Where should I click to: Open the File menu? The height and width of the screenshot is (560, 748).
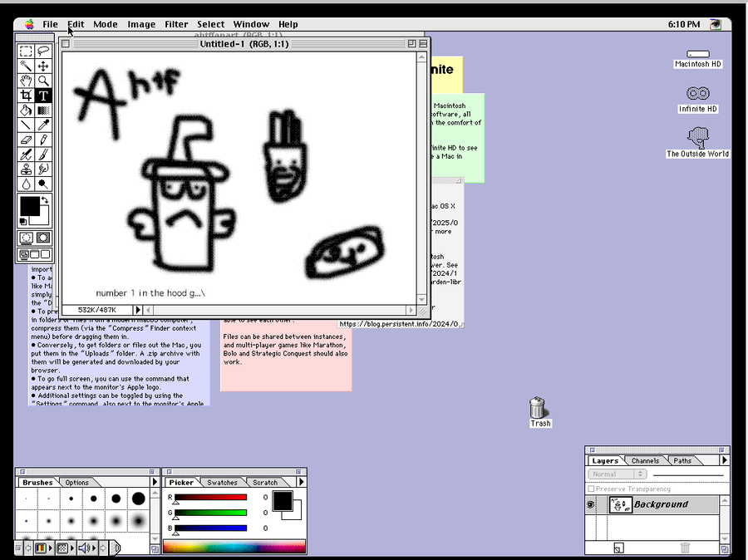tap(50, 24)
